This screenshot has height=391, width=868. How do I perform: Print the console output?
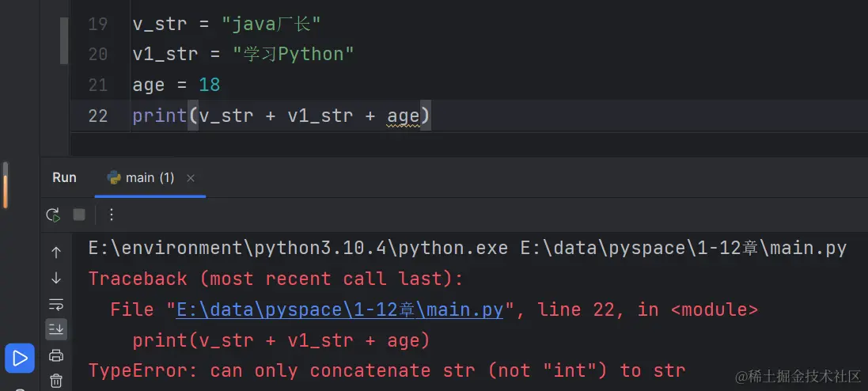[56, 355]
